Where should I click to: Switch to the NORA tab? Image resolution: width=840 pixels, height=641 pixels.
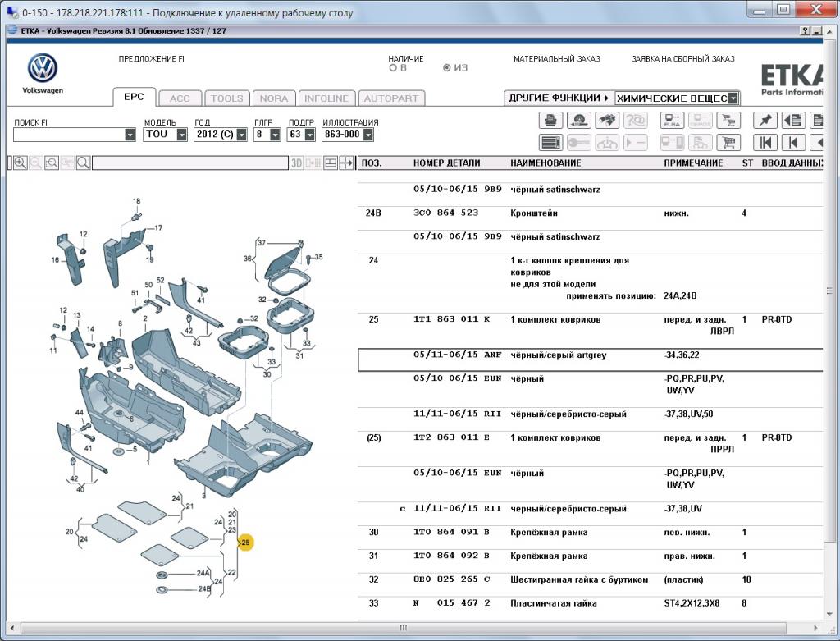(274, 98)
